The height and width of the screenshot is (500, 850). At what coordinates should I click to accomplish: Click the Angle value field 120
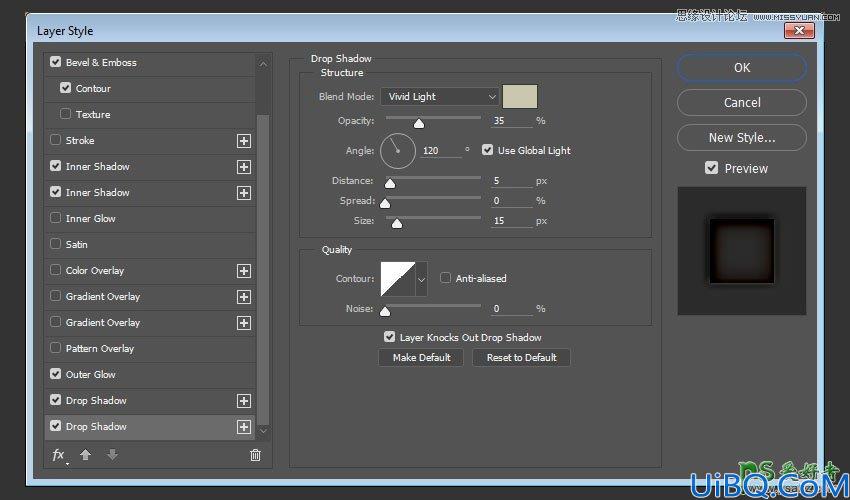[x=440, y=151]
